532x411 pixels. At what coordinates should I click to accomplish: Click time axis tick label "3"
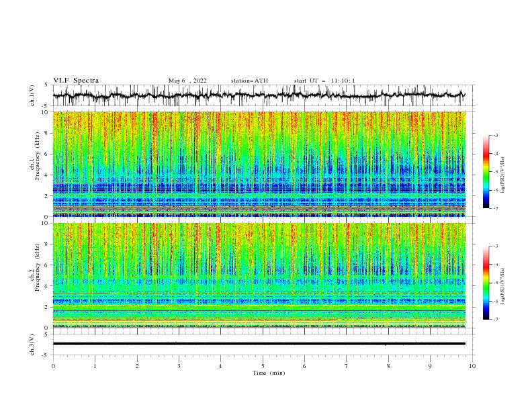click(x=179, y=366)
